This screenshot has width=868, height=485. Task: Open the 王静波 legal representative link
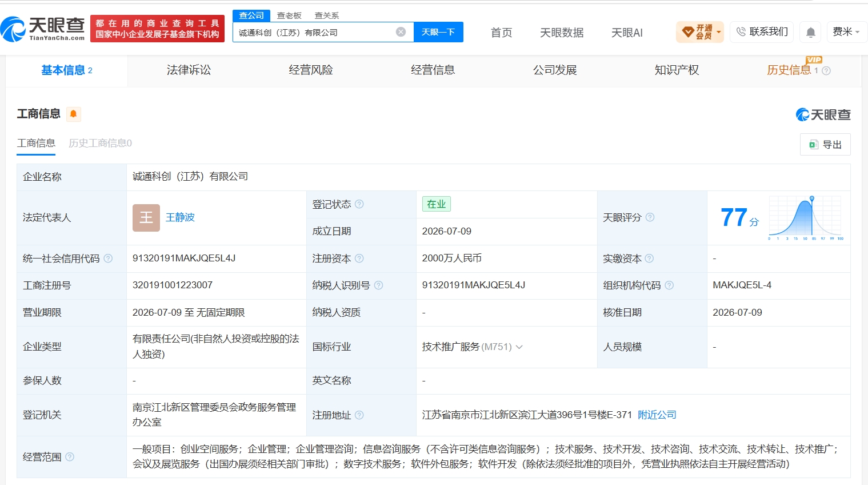[x=180, y=217]
